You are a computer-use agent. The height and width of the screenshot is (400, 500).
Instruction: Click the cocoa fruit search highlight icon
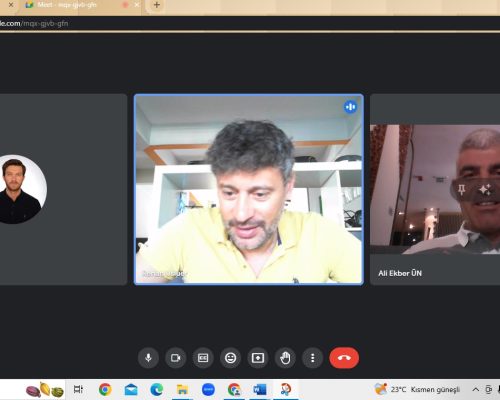point(45,389)
